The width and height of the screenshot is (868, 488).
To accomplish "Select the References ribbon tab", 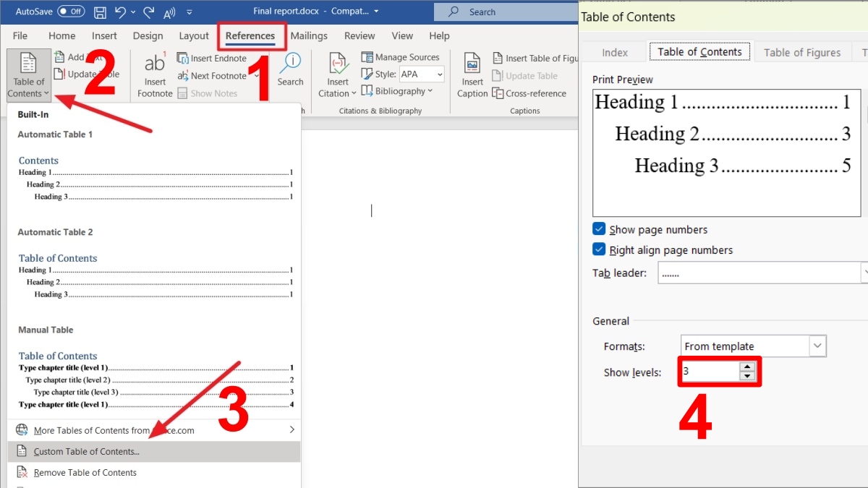I will tap(250, 36).
